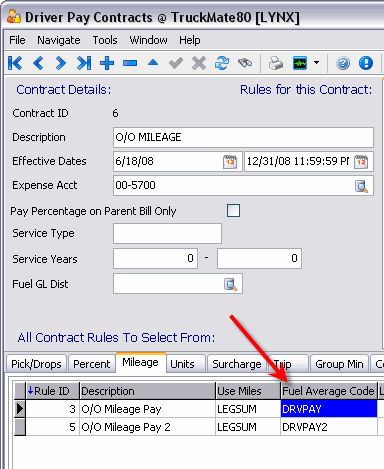Expand dropdown arrow beside monitor icon
This screenshot has width=384, height=469.
click(x=316, y=62)
